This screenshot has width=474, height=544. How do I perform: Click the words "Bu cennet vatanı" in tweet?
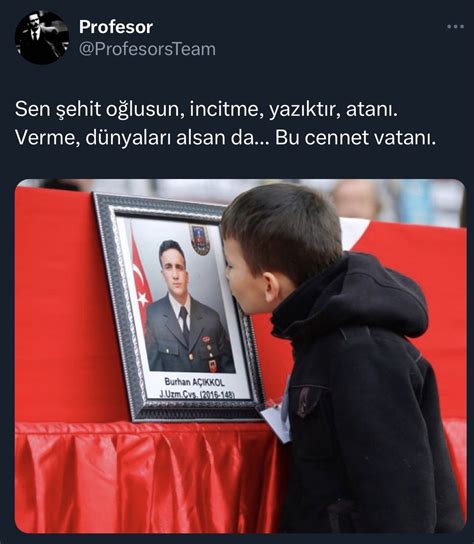[x=355, y=138]
